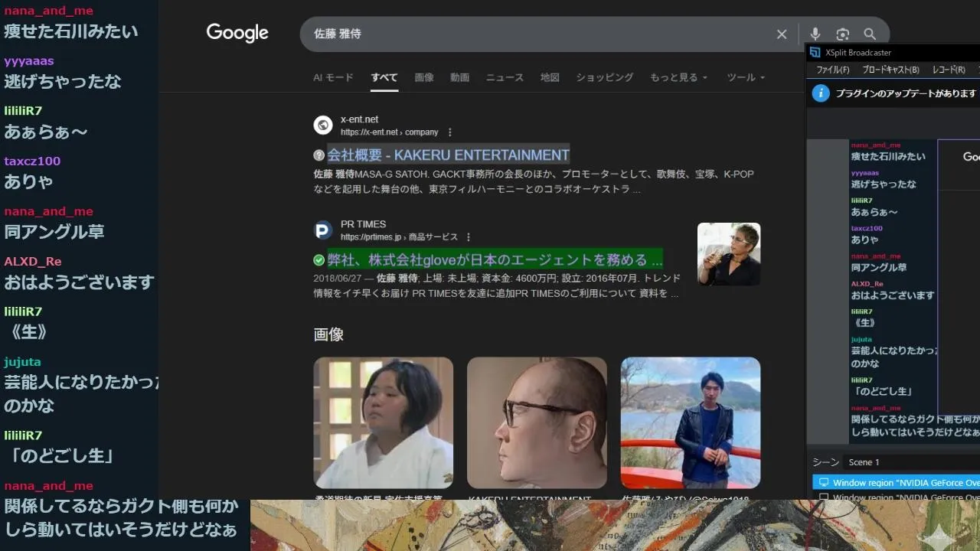The image size is (980, 551).
Task: Switch to the 動画 tab
Action: pos(460,77)
